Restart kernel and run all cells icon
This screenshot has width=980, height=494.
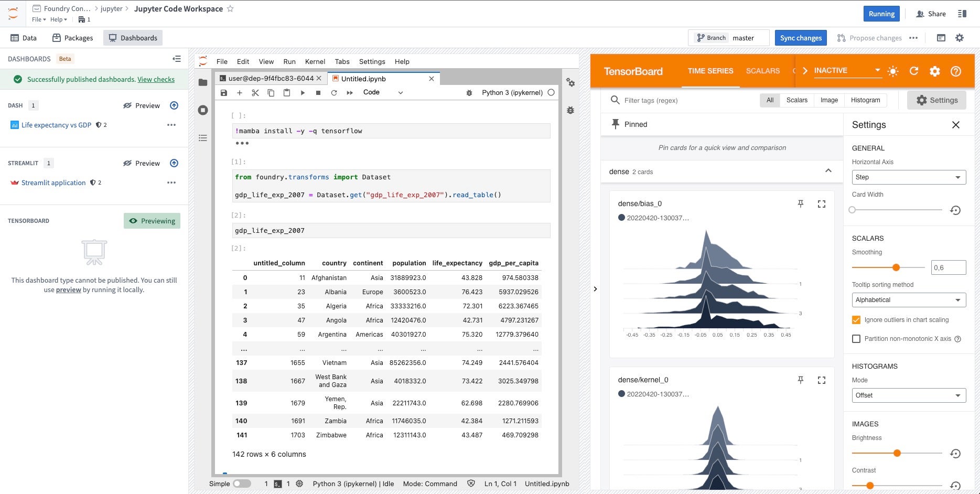click(x=350, y=93)
